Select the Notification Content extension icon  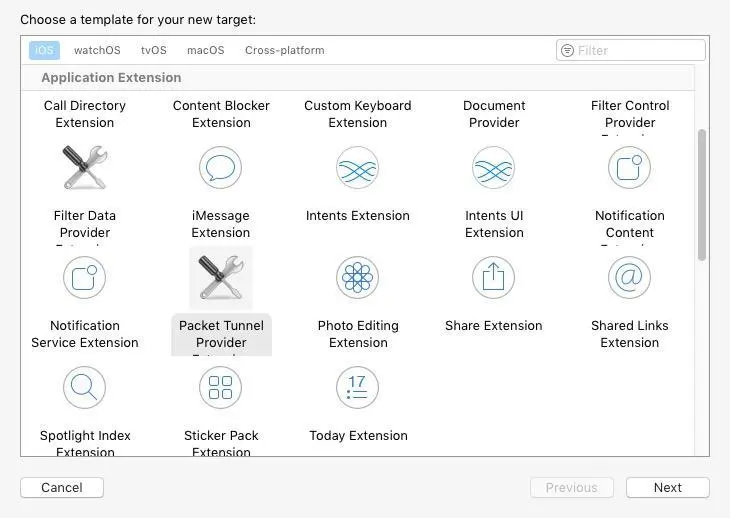tap(629, 168)
